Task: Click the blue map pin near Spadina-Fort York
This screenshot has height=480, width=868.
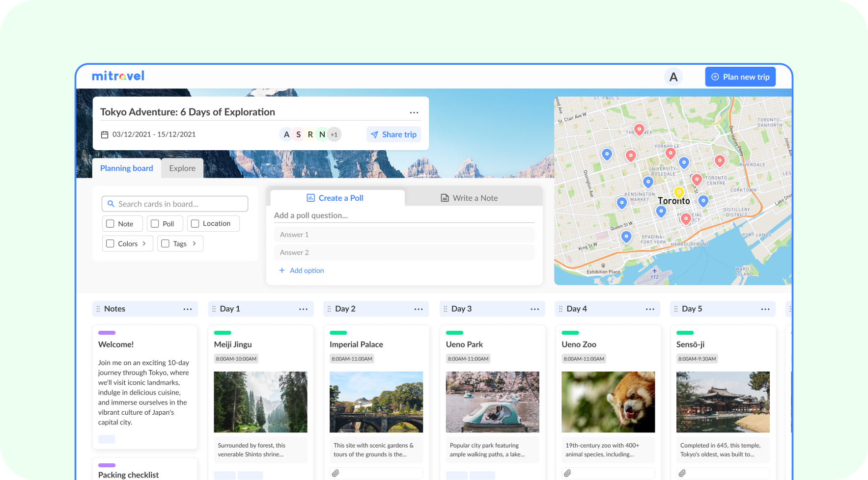Action: 626,237
